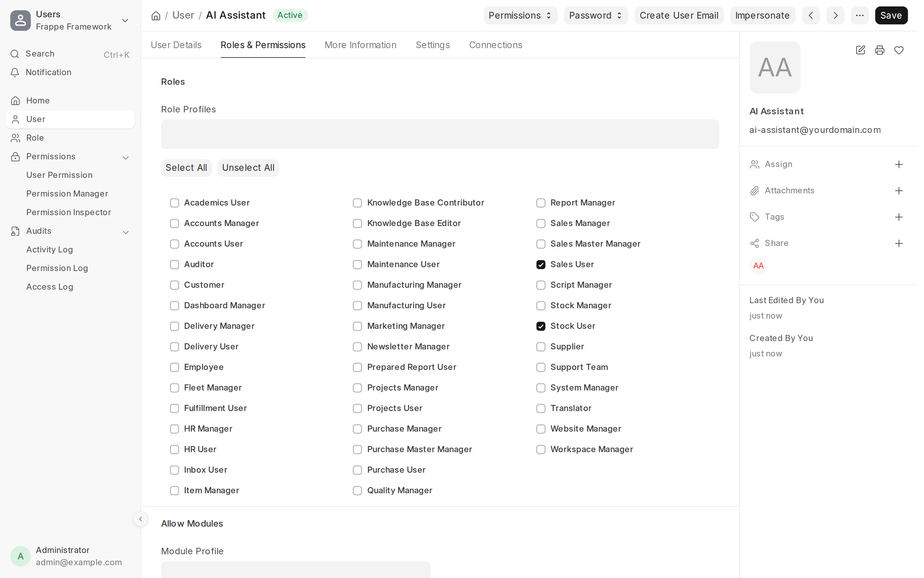Tick the Report Manager checkbox
Image resolution: width=924 pixels, height=578 pixels.
(x=541, y=203)
